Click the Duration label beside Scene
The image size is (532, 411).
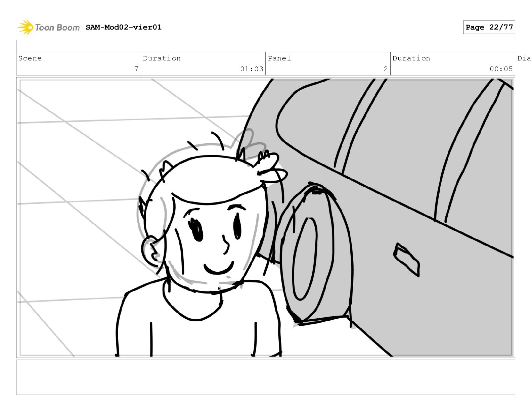[x=162, y=58]
